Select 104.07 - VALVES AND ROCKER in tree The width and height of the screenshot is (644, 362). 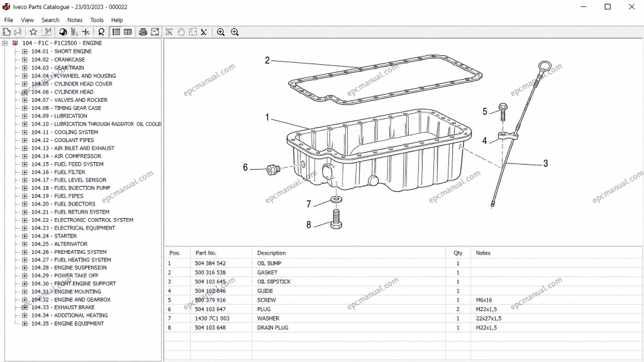click(x=69, y=100)
